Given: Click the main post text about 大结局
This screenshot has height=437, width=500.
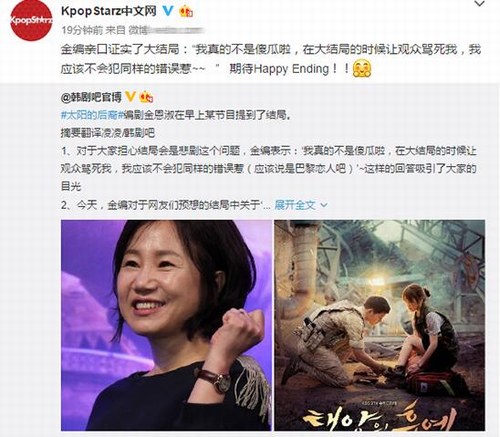Looking at the screenshot, I should (271, 59).
